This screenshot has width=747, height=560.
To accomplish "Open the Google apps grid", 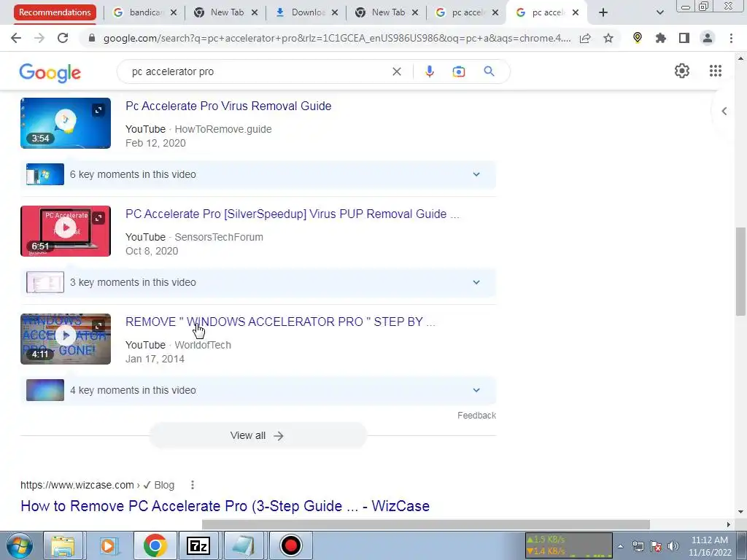I will tap(715, 71).
